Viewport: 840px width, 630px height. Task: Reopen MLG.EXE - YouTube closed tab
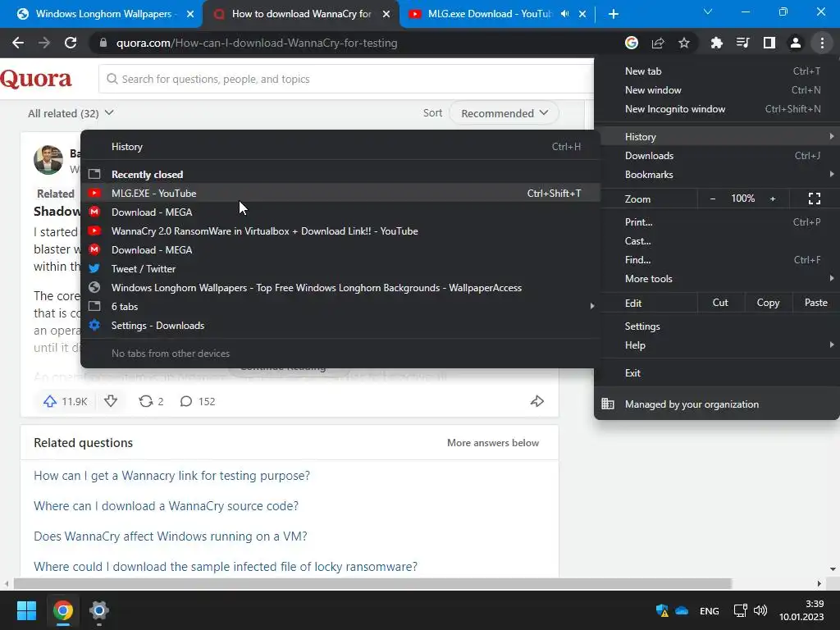pyautogui.click(x=341, y=194)
